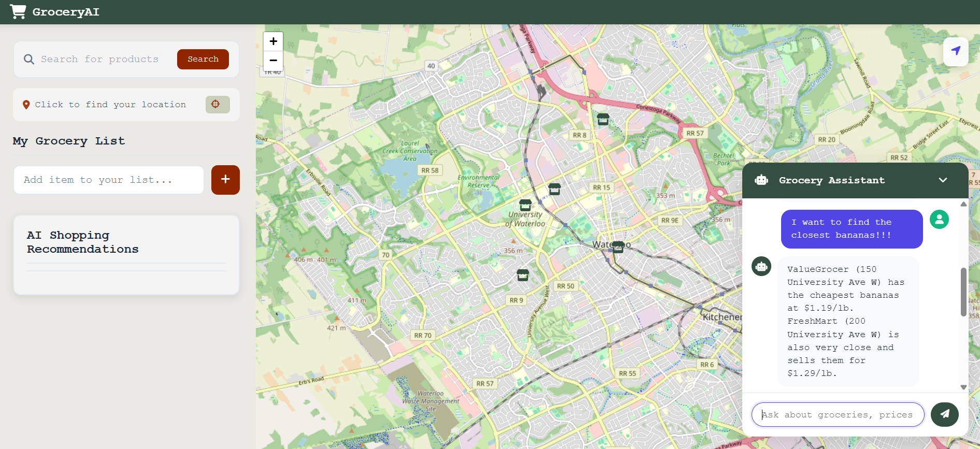This screenshot has height=449, width=980.
Task: Collapse the Grocery Assistant chat panel
Action: tap(943, 180)
